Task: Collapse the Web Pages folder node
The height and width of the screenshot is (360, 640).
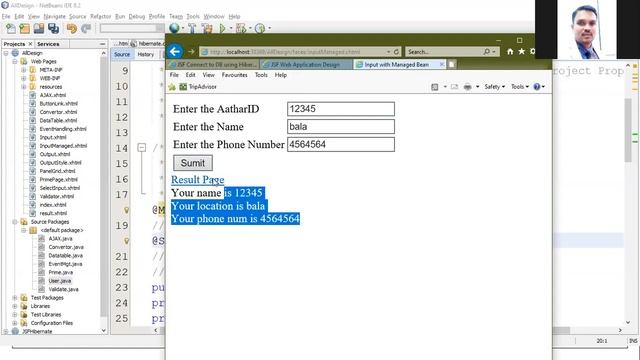Action: tap(15, 61)
